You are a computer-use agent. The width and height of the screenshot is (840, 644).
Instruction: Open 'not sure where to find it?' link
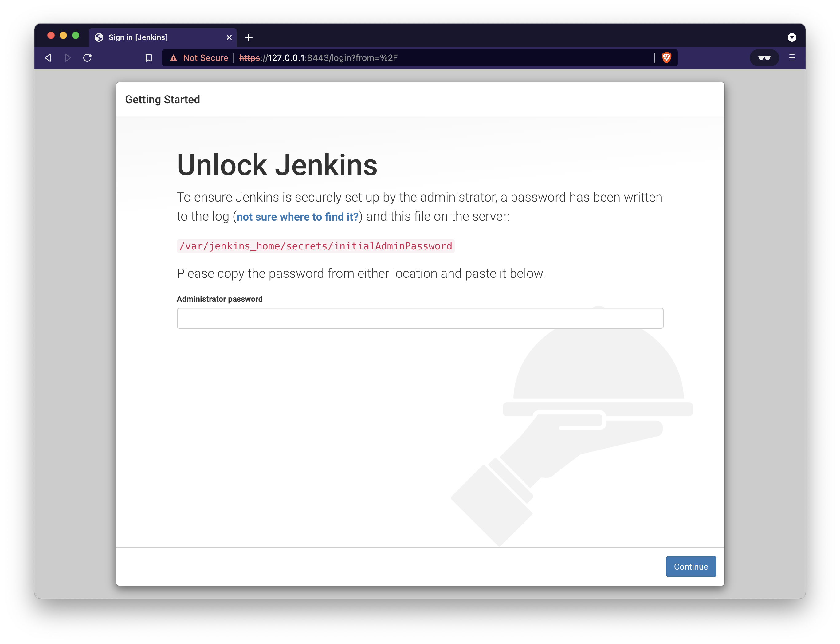pyautogui.click(x=297, y=217)
